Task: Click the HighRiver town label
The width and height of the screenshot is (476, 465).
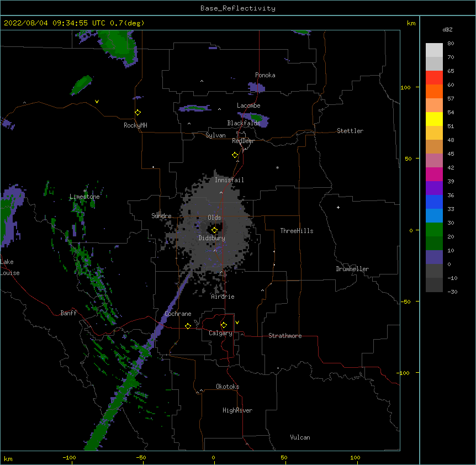Action: 237,410
